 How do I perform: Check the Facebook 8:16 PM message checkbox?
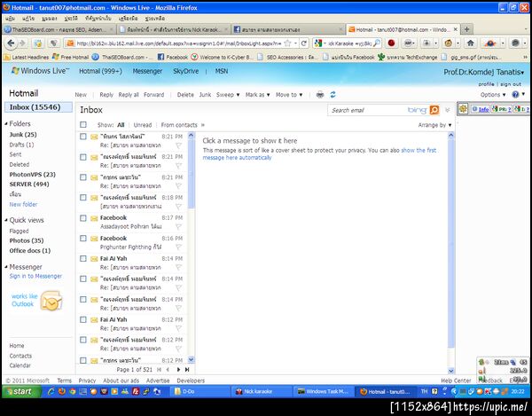tap(83, 239)
